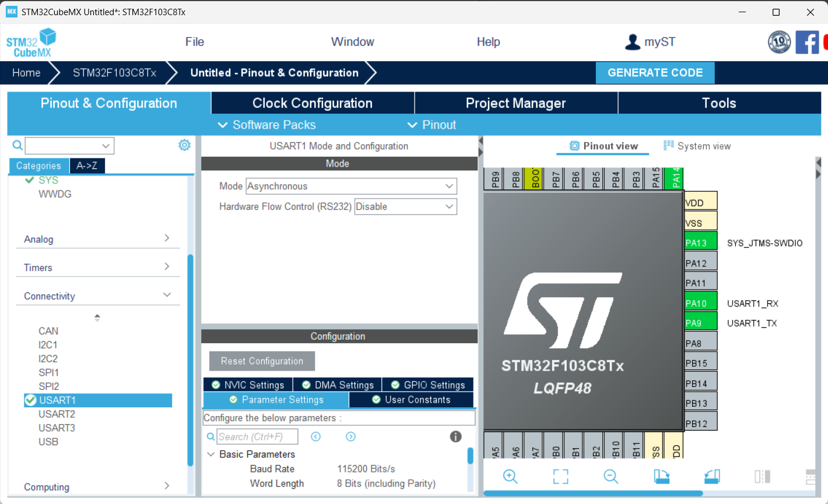Image resolution: width=828 pixels, height=504 pixels.
Task: Go to the previous parameter search result
Action: pos(315,436)
